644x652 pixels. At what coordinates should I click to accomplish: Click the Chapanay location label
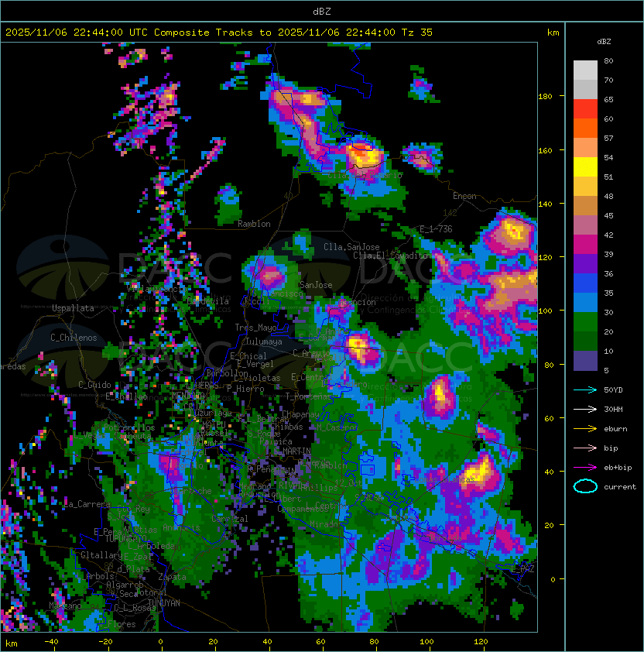[x=300, y=414]
